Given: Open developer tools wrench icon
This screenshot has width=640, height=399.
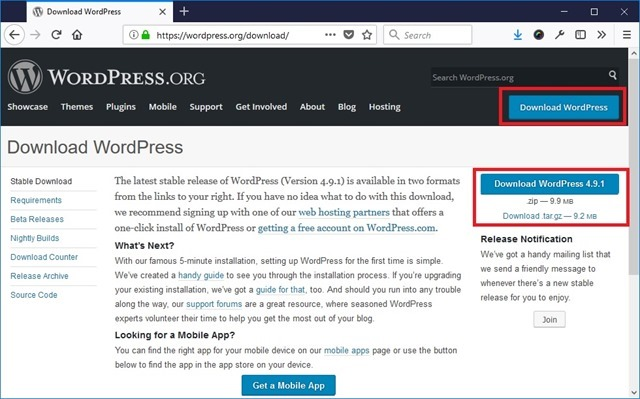Looking at the screenshot, I should pos(560,35).
